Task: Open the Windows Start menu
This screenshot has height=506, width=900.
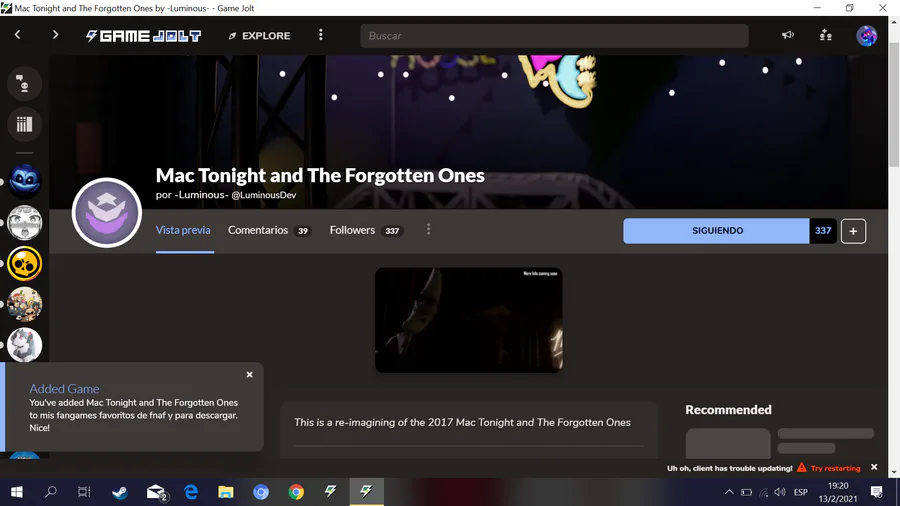Action: pyautogui.click(x=17, y=492)
